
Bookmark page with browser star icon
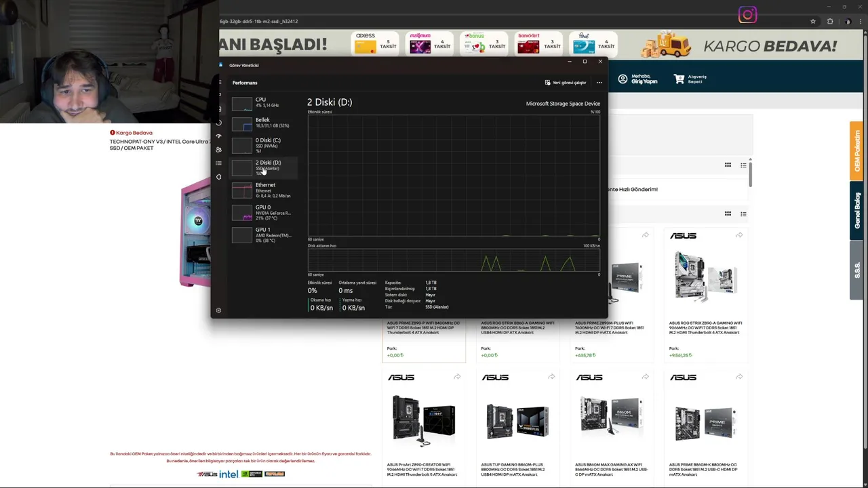pos(813,21)
